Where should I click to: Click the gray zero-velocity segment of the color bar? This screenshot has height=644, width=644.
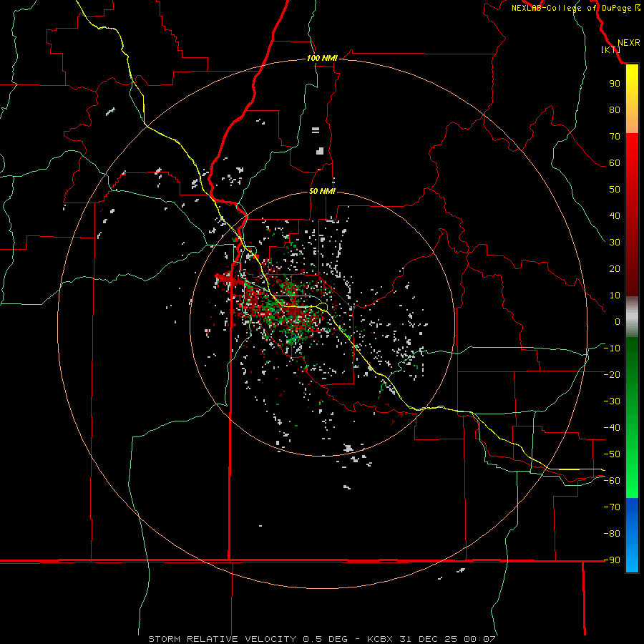[632, 317]
